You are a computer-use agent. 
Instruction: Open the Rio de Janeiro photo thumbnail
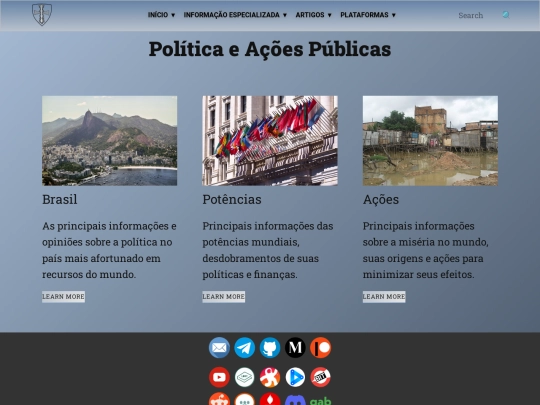110,141
